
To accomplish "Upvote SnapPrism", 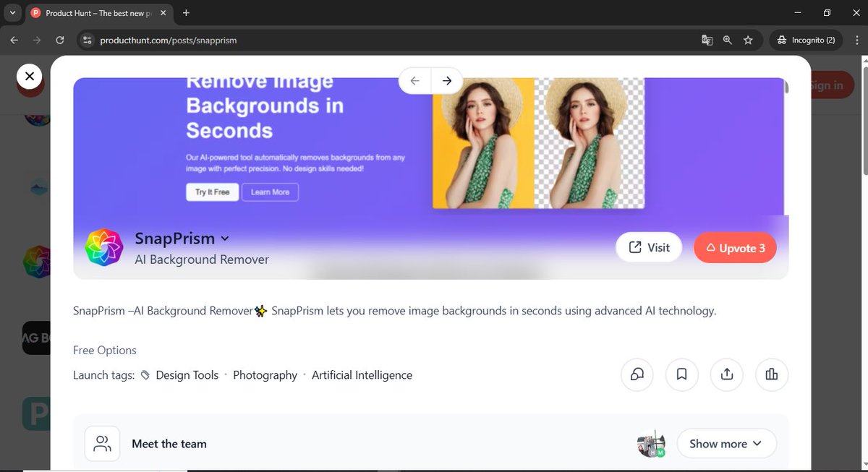I will coord(735,247).
